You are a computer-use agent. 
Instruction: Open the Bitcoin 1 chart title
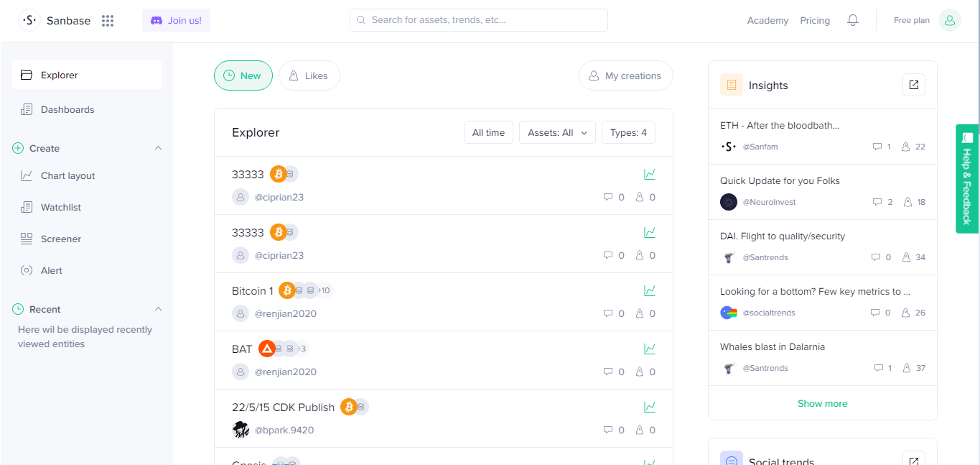253,291
